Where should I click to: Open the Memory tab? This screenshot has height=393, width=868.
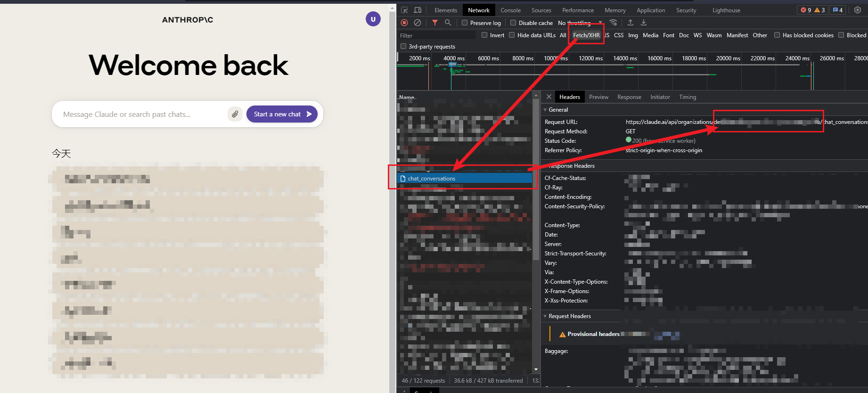coord(615,10)
